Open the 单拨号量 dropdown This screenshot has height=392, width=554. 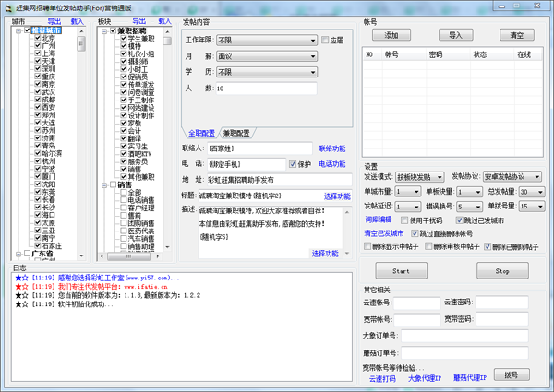pyautogui.click(x=532, y=207)
